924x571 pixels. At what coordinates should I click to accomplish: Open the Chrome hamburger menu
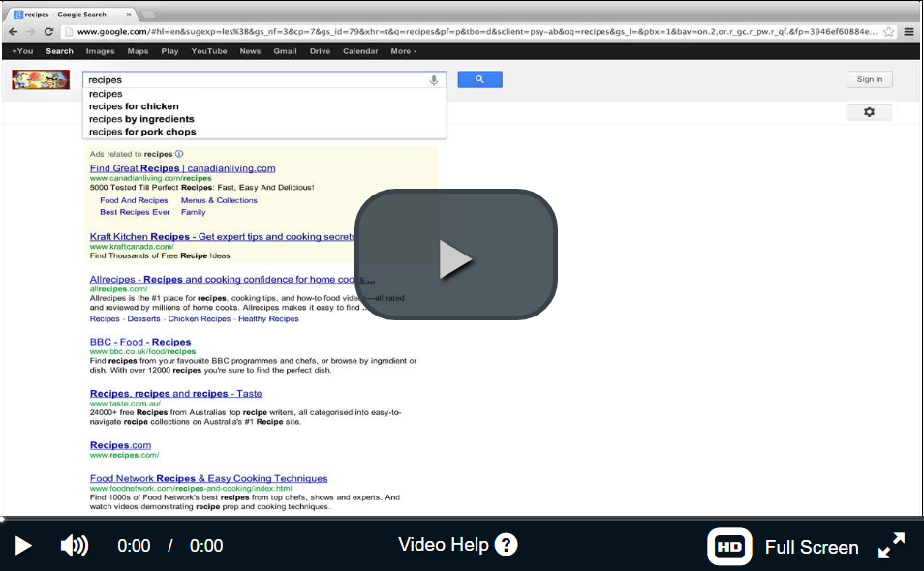[x=909, y=32]
